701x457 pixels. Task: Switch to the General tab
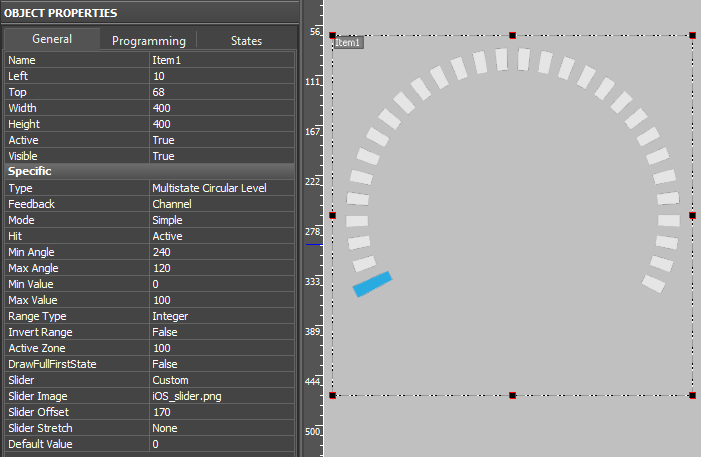point(52,39)
